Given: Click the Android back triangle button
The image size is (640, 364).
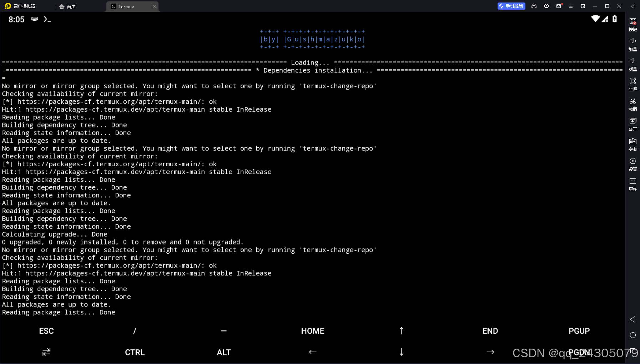Looking at the screenshot, I should [633, 319].
